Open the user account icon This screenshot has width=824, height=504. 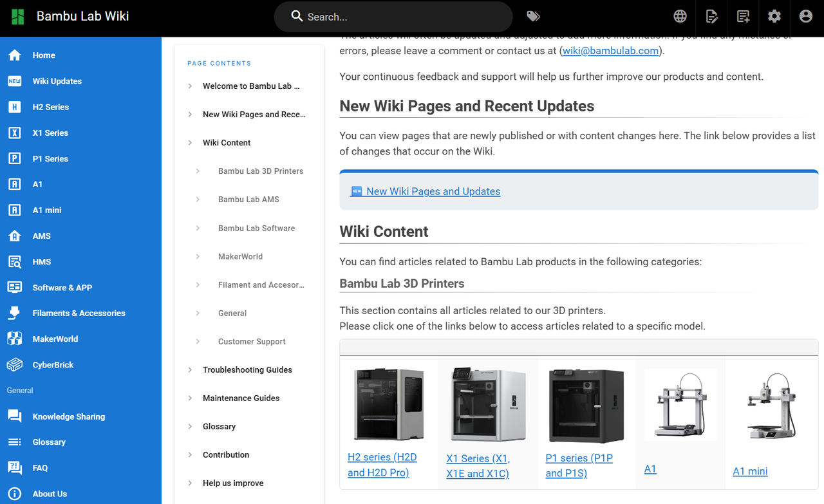806,17
